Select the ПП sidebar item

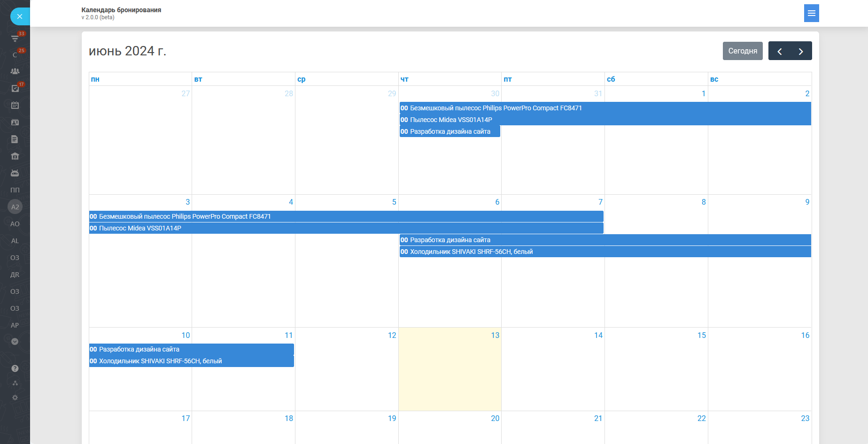pyautogui.click(x=15, y=190)
